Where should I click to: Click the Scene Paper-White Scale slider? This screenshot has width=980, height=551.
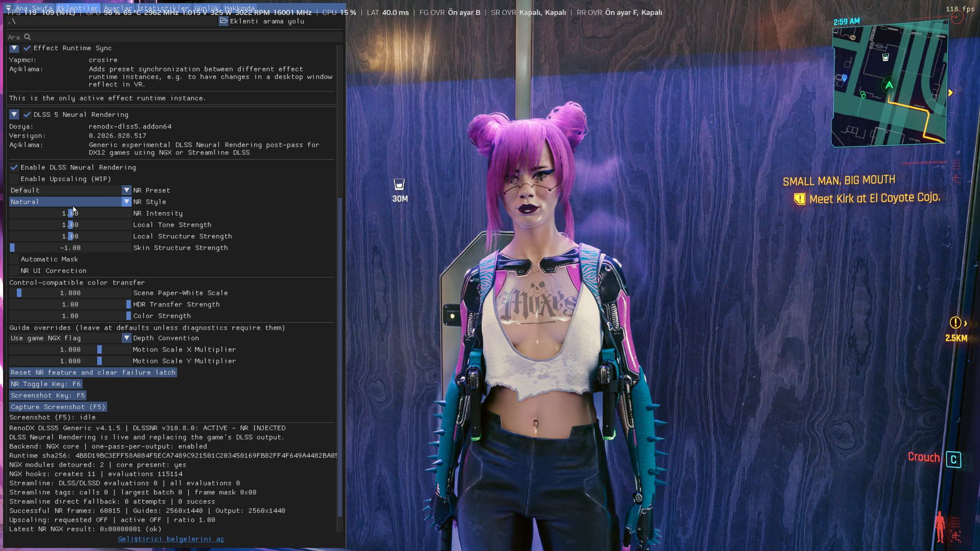tap(70, 293)
